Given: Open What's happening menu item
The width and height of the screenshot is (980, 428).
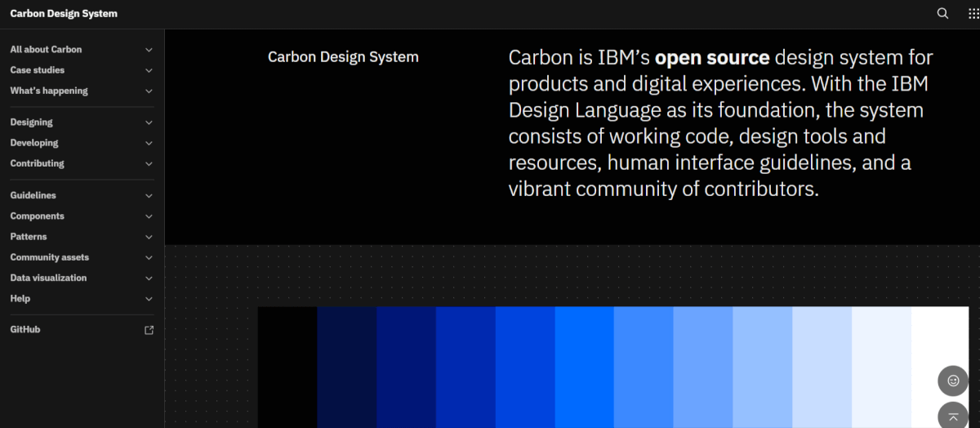Looking at the screenshot, I should [x=82, y=91].
